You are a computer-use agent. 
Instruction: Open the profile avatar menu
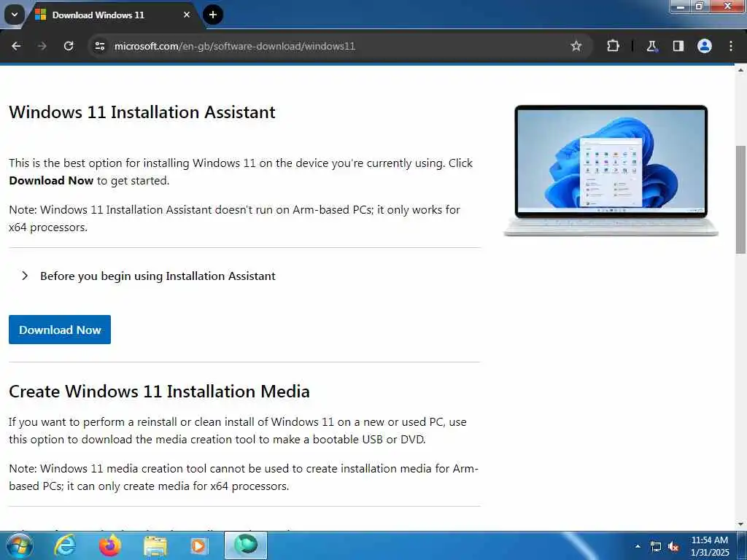pyautogui.click(x=704, y=46)
